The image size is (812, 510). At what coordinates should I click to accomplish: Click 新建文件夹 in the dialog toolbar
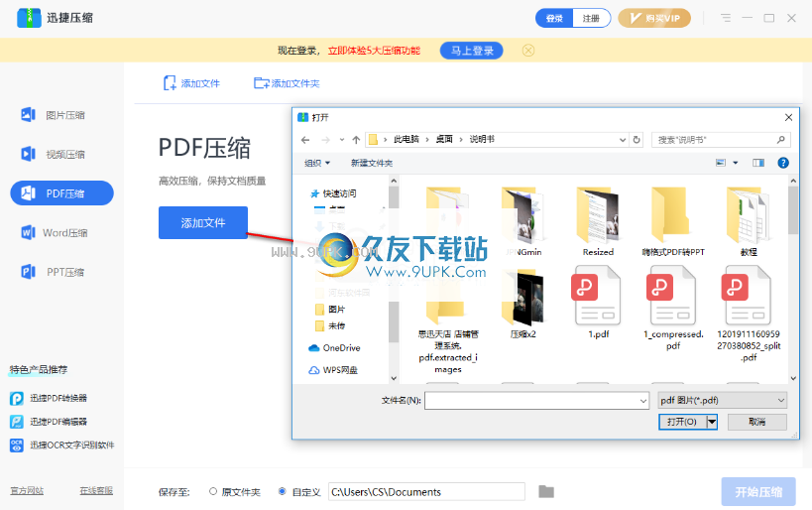click(372, 163)
